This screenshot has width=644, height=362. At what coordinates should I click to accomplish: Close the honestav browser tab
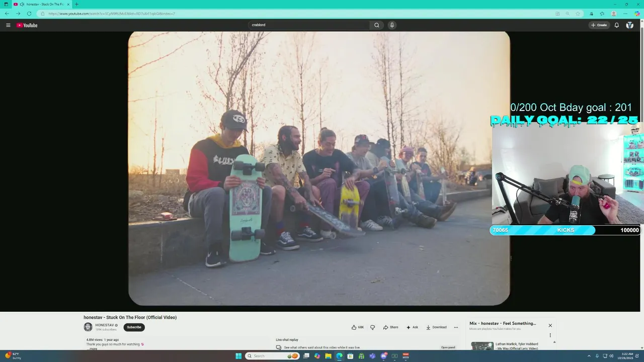click(68, 4)
